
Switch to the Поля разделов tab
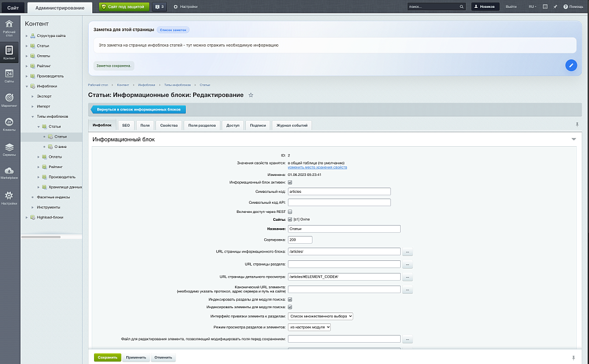[x=202, y=126]
